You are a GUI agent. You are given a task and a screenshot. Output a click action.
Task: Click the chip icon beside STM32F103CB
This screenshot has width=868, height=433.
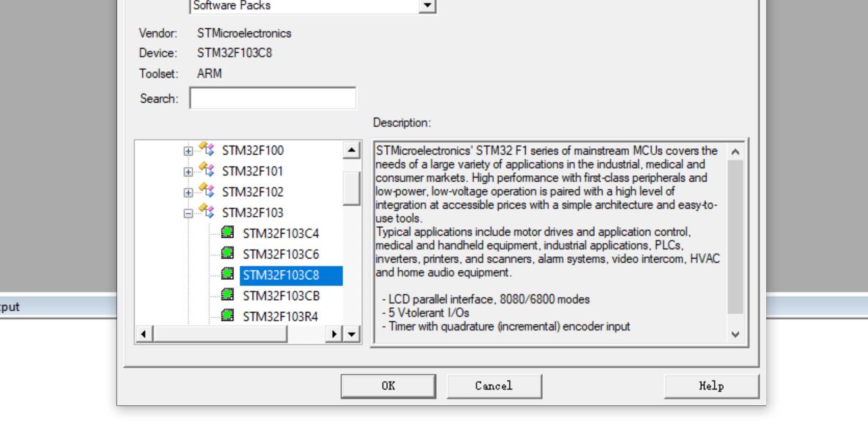(227, 297)
